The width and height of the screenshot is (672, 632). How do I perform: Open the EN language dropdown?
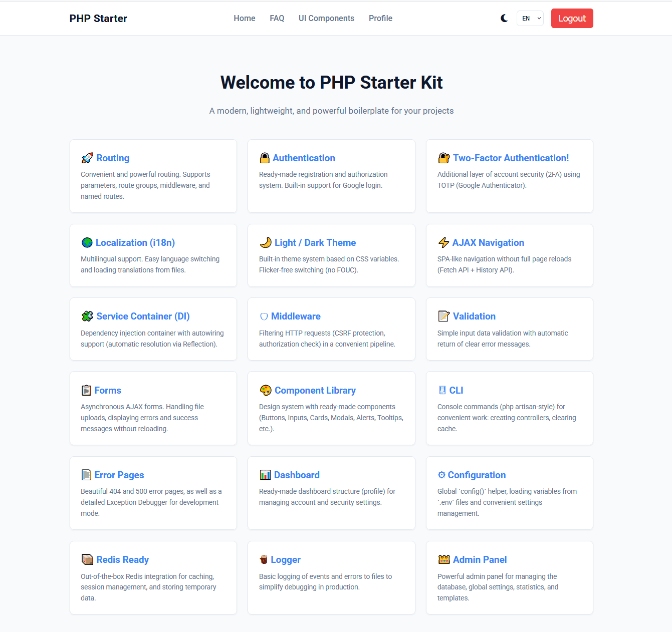[530, 19]
